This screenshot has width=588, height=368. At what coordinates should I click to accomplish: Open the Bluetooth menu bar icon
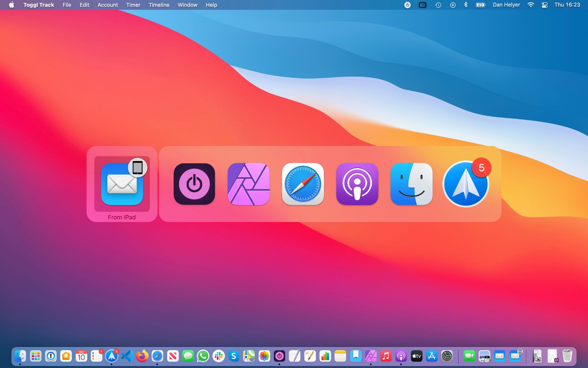click(x=466, y=5)
